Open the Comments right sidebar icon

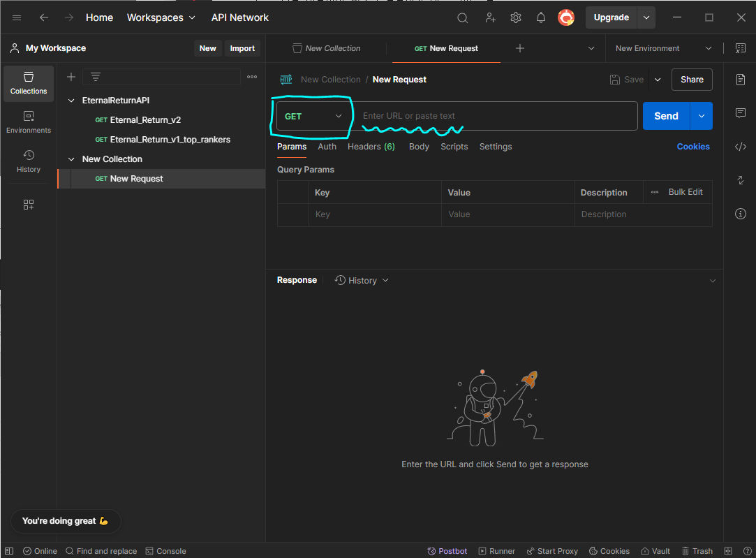coord(741,113)
